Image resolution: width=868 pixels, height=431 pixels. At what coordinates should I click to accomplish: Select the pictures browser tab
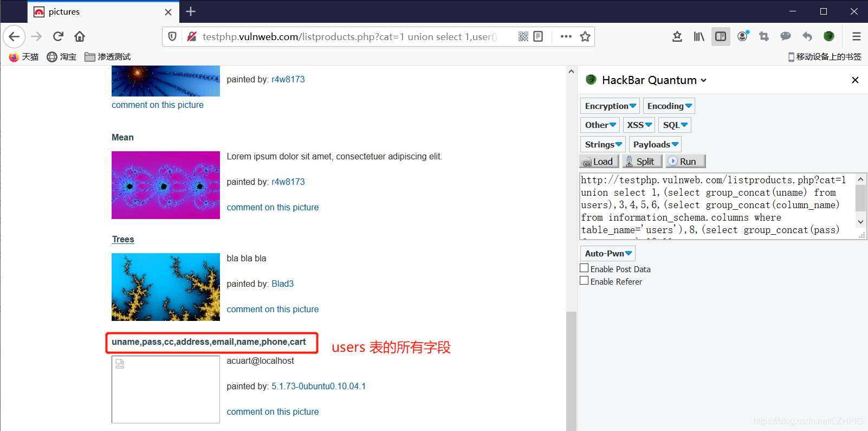103,12
